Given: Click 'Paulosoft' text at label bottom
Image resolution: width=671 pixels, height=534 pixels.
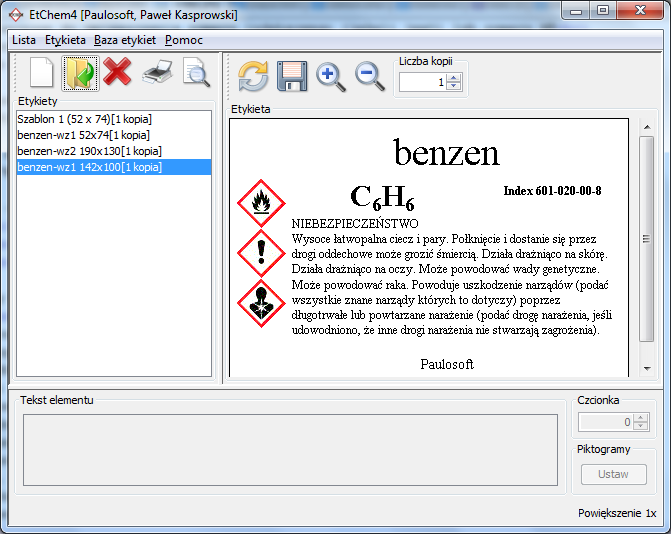Looking at the screenshot, I should (447, 364).
